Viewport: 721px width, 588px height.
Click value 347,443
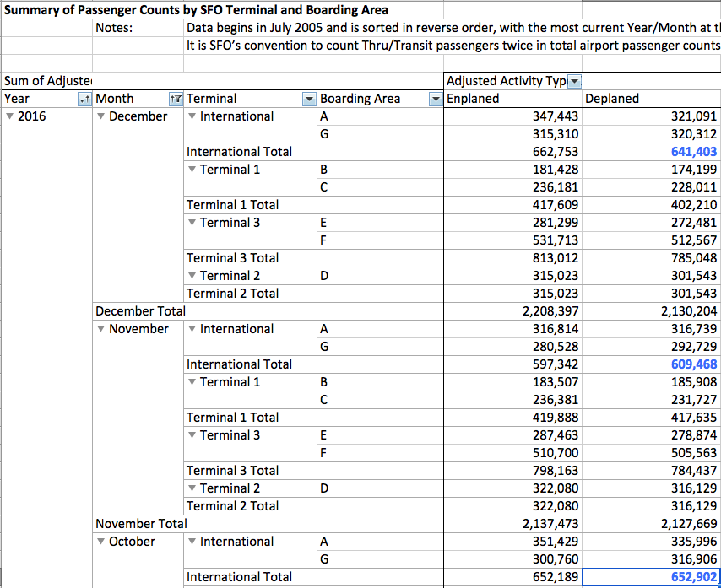pyautogui.click(x=555, y=116)
